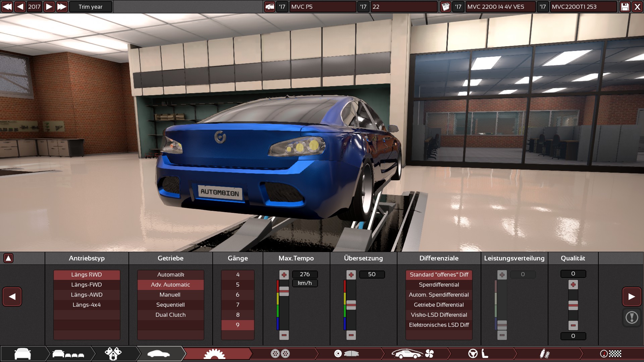Save the design with the floppy disk icon
Screen dimensions: 644x362
pyautogui.click(x=625, y=7)
